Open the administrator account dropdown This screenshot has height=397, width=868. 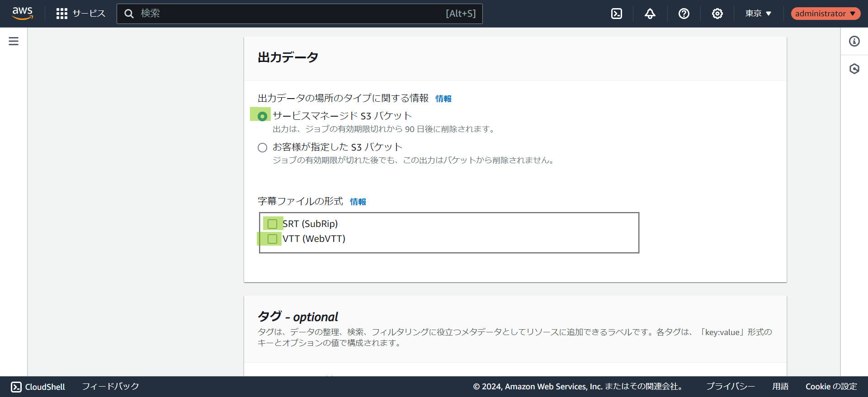825,14
